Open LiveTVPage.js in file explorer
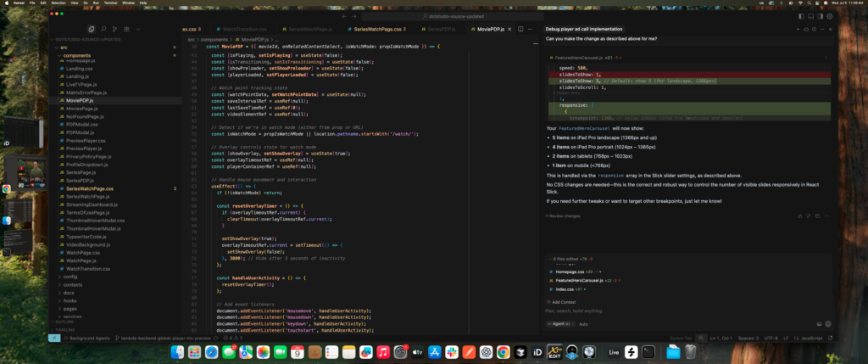 (81, 85)
